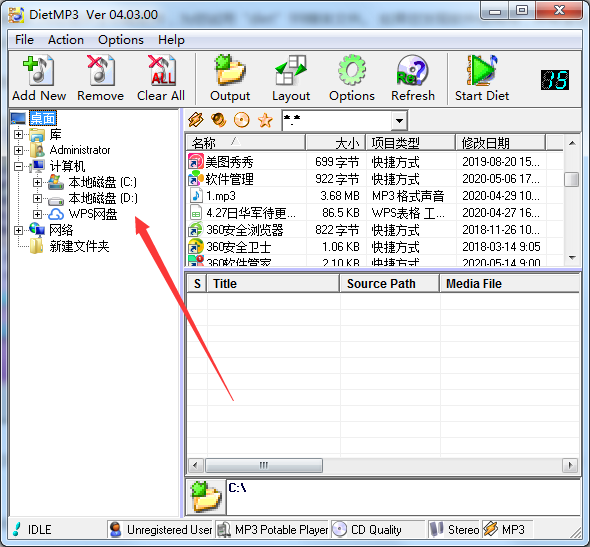Sort by 项目类型 column header
The image size is (590, 547).
click(411, 143)
